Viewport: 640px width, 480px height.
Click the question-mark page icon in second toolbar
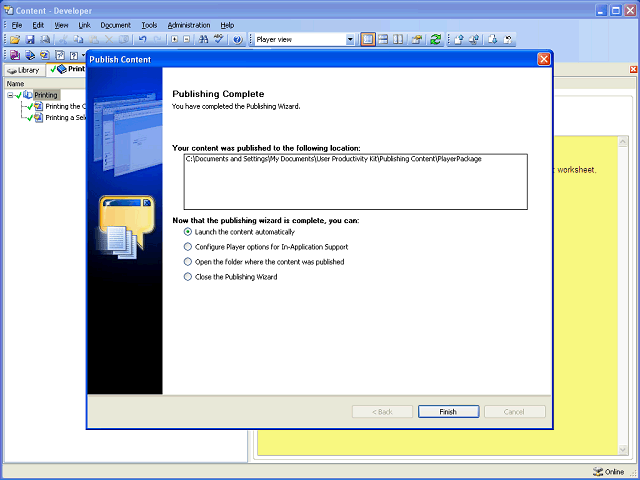point(74,55)
